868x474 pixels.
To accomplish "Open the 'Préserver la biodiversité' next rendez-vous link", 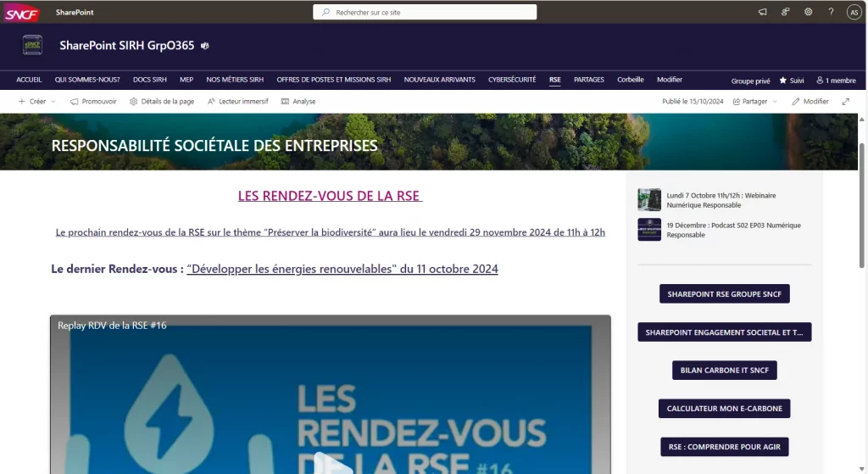I will (330, 232).
